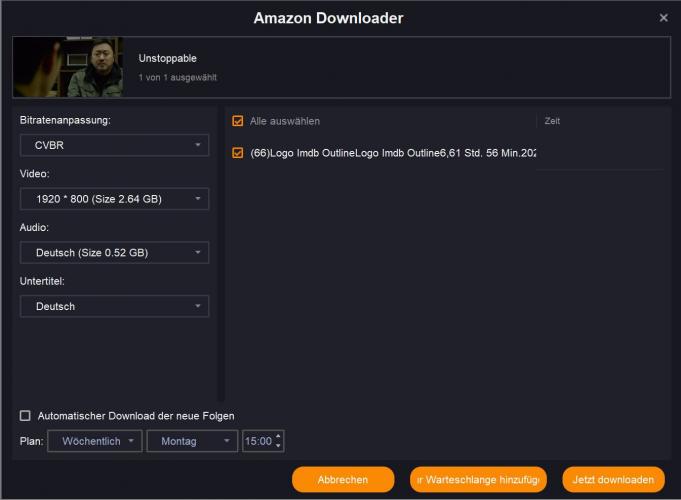Click the Unstoppable movie thumbnail
The width and height of the screenshot is (681, 500).
click(68, 67)
